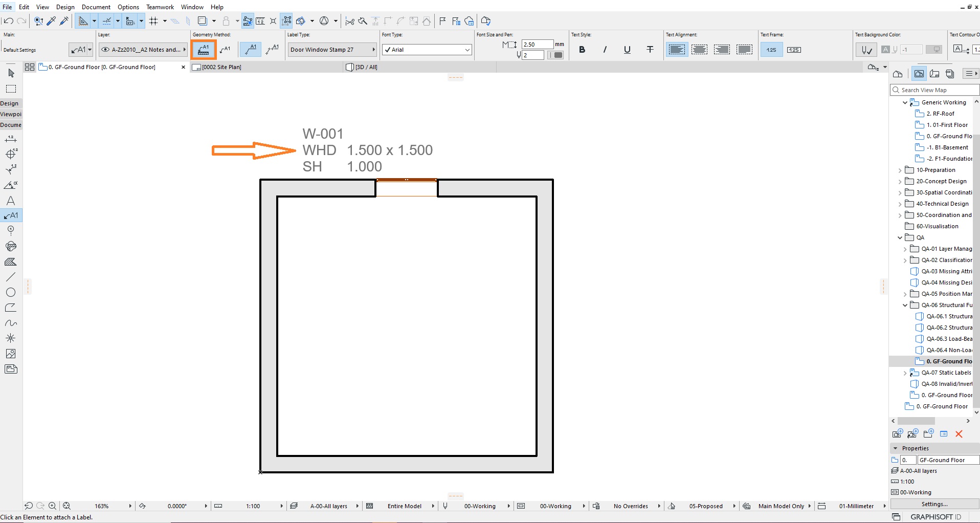Select the Figure tool in the toolbox
Viewport: 980px width, 523px height.
[x=11, y=354]
